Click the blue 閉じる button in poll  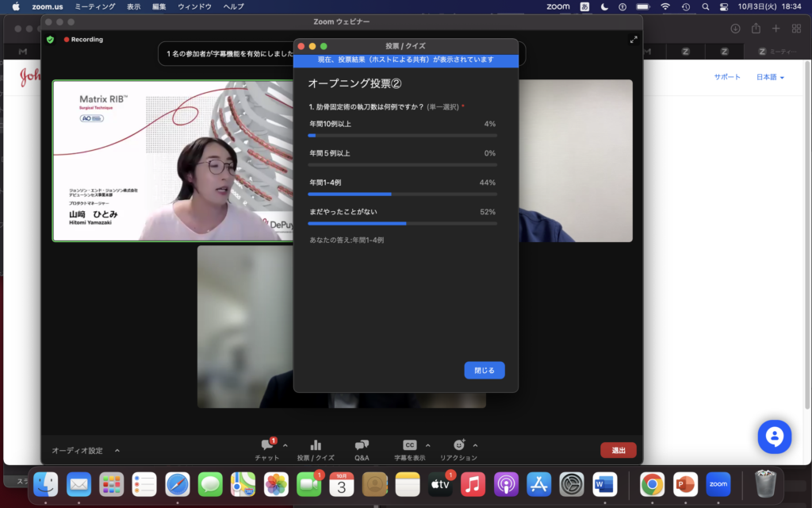click(x=484, y=371)
